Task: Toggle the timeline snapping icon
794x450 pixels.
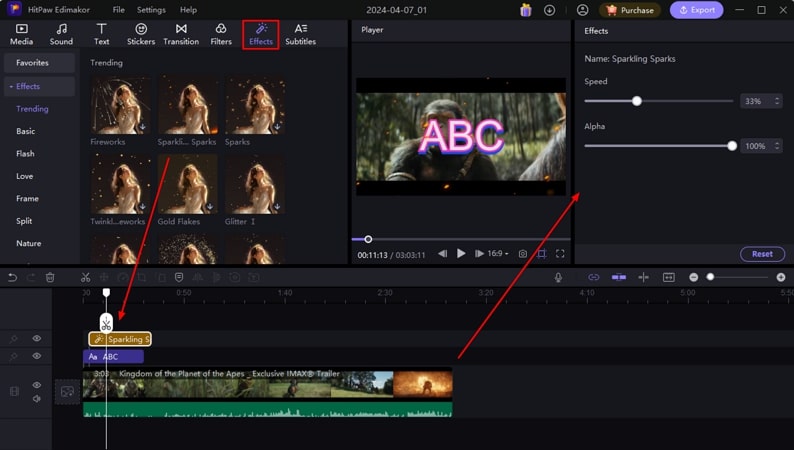Action: 619,277
